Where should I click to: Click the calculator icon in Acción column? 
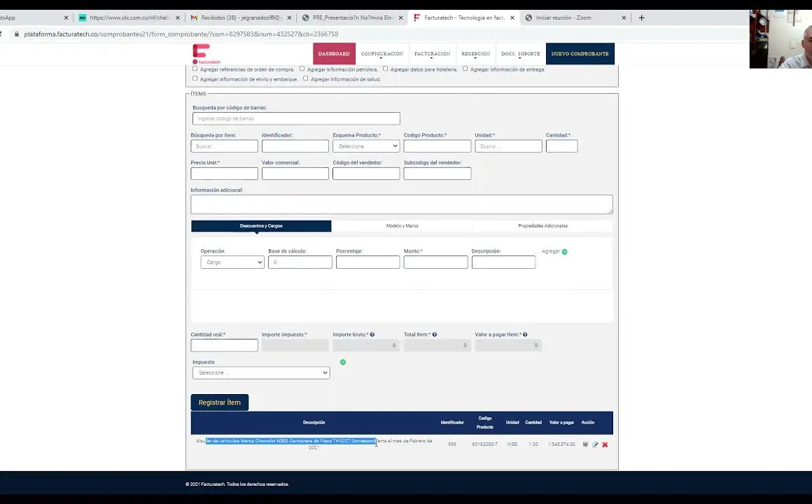pyautogui.click(x=585, y=444)
